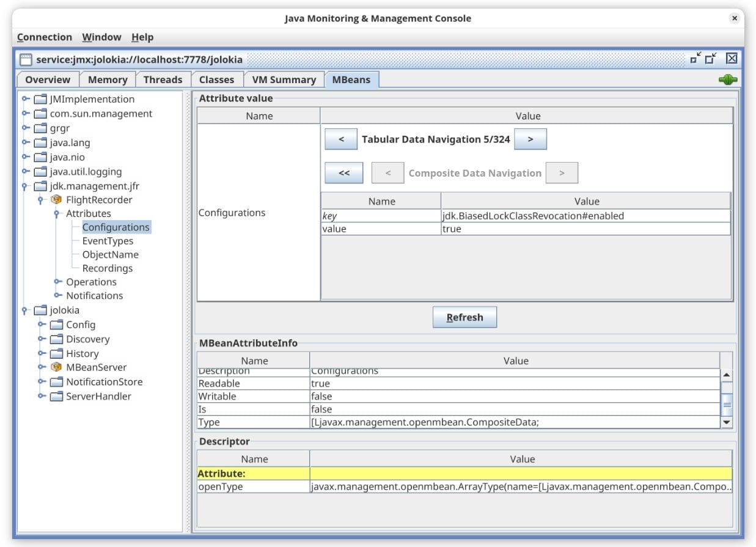Viewport: 756px width, 547px height.
Task: Collapse the jdk.management.jfr node
Action: (x=25, y=187)
